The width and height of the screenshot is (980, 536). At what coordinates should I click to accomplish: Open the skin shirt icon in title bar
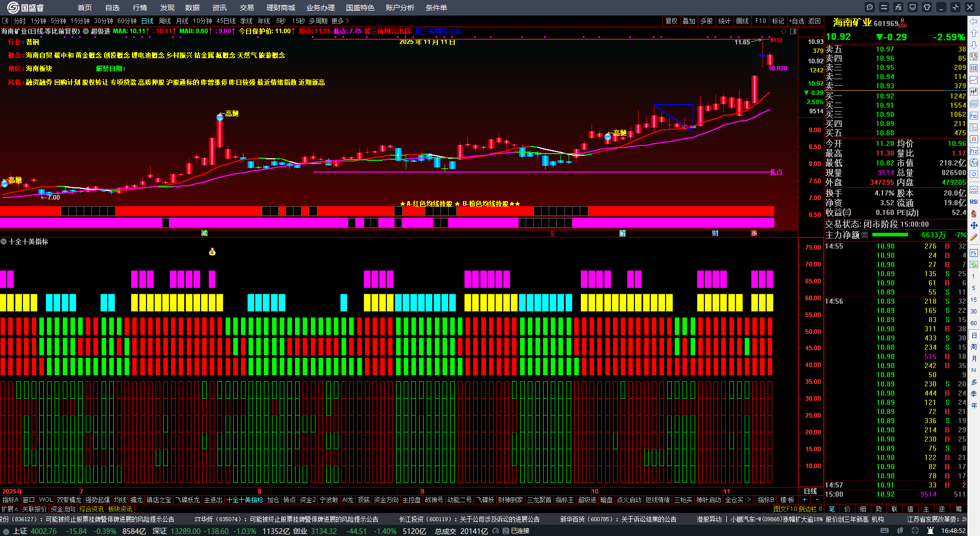[927, 7]
